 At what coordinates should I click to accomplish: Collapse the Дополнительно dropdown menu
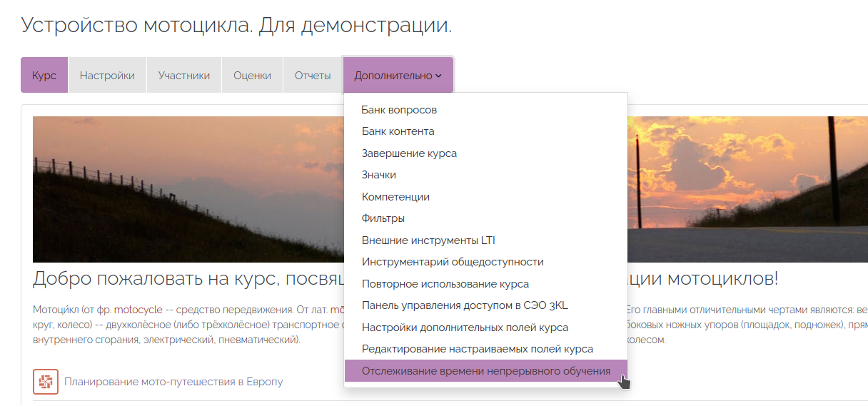(398, 76)
